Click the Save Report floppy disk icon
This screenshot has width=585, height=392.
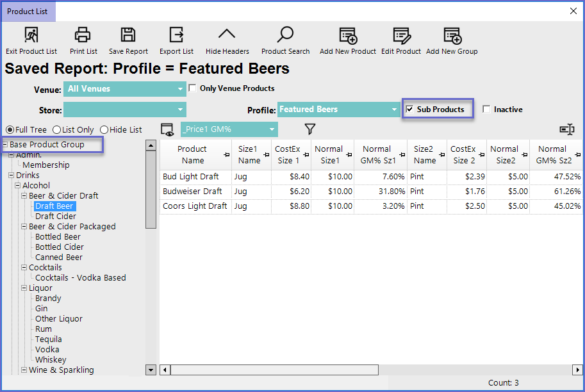coord(128,35)
